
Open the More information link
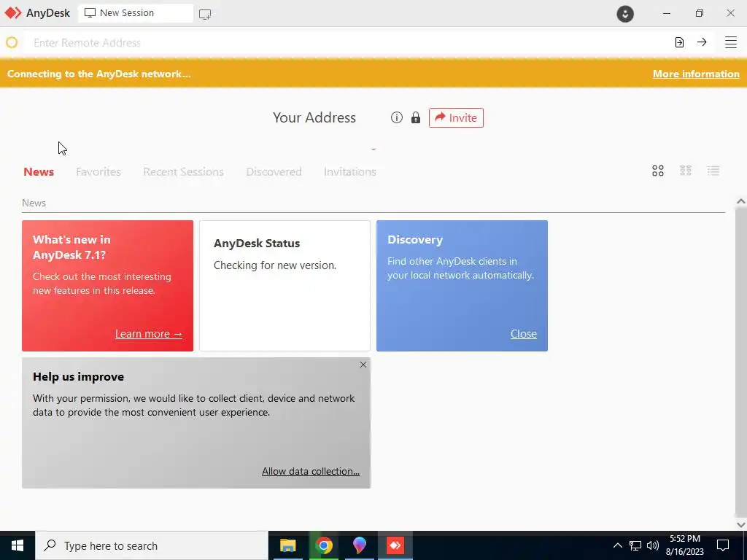tap(696, 74)
